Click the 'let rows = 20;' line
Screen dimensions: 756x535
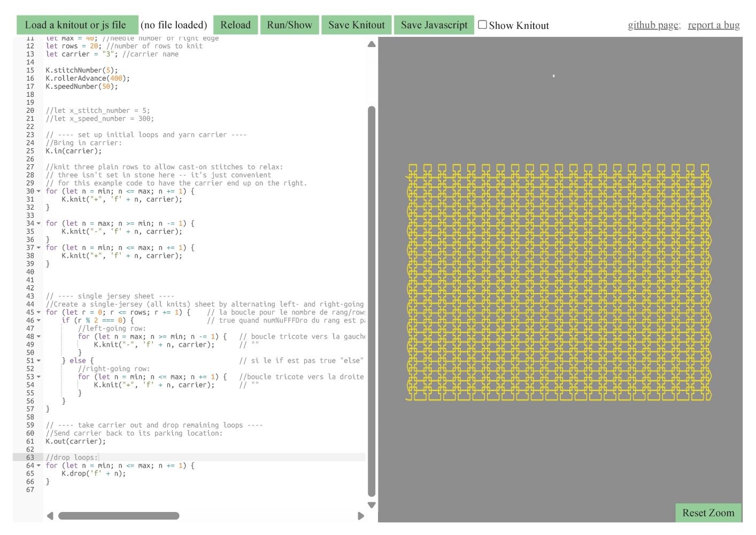tap(124, 46)
